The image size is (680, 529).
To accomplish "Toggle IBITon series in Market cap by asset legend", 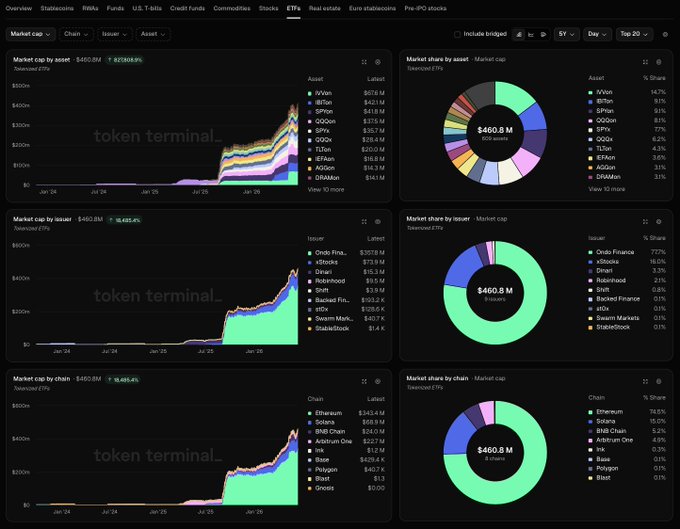I will pyautogui.click(x=346, y=103).
